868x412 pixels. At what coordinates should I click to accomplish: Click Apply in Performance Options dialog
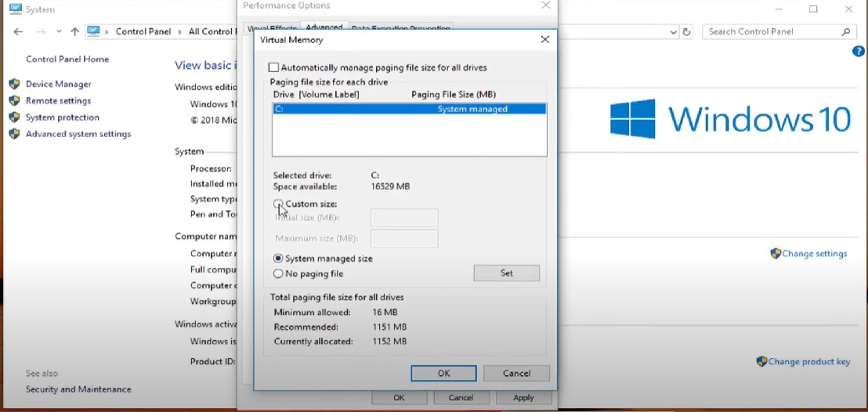tap(523, 398)
